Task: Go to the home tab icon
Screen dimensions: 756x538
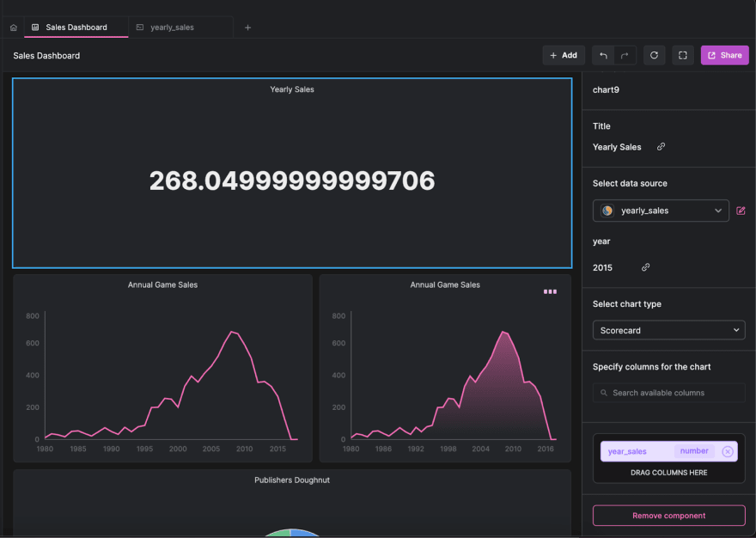Action: pos(14,28)
